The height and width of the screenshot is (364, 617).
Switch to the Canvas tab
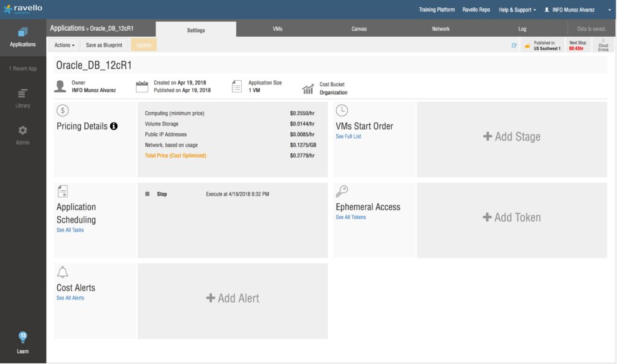pos(359,29)
